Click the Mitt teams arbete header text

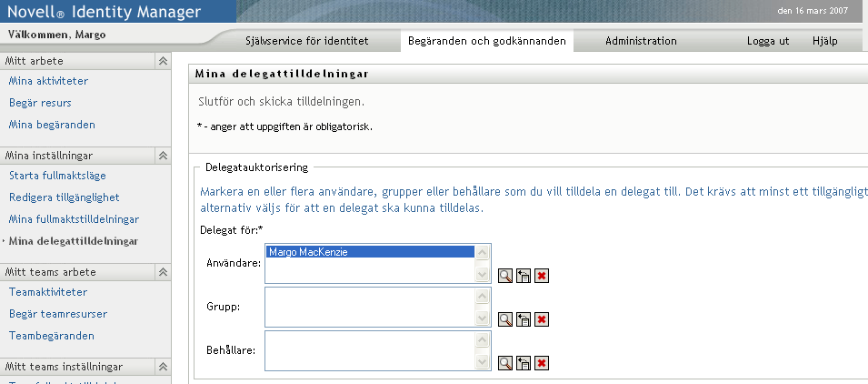[x=50, y=272]
